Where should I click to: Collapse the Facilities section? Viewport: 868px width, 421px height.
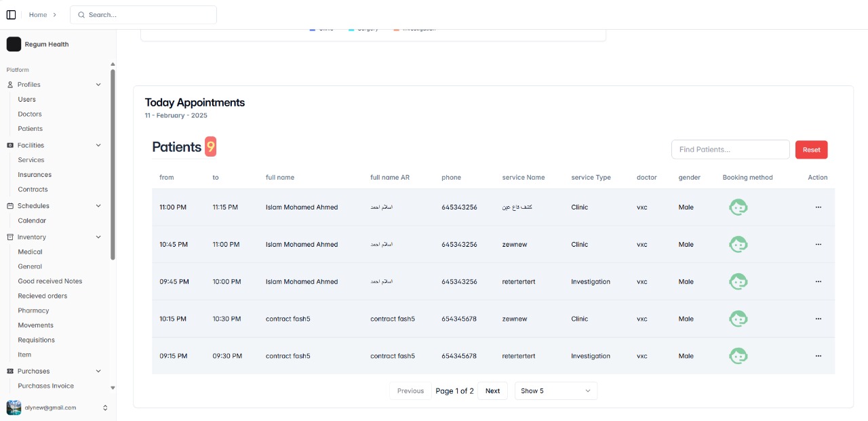pyautogui.click(x=98, y=145)
